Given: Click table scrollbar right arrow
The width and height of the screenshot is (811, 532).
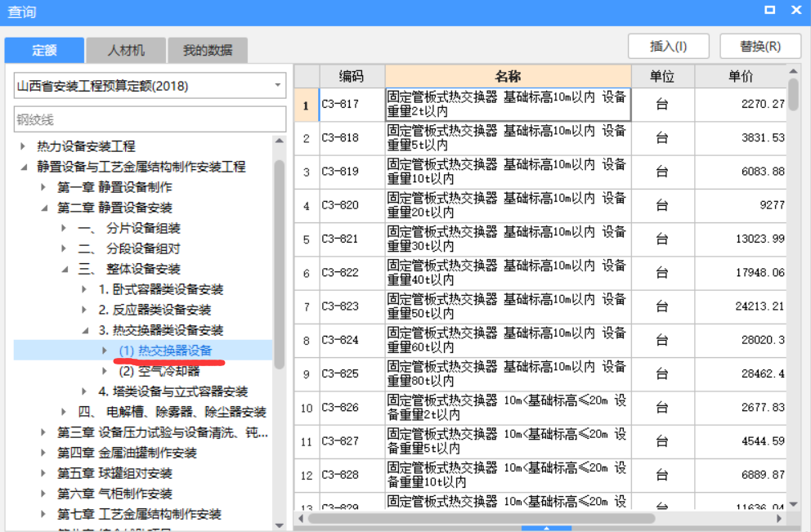Looking at the screenshot, I should [x=779, y=518].
